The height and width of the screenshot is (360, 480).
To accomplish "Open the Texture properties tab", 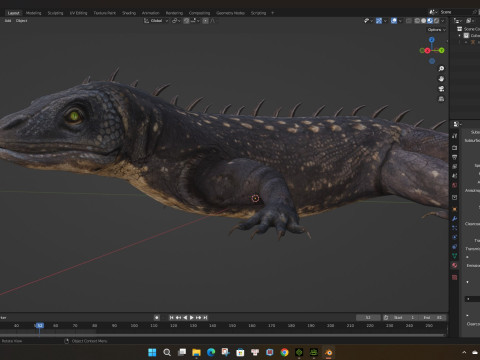I will 454,277.
